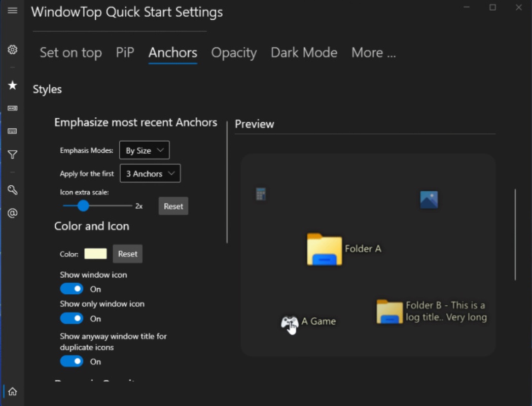This screenshot has width=532, height=406.
Task: Click the three-dot box sidebar icon
Action: pyautogui.click(x=13, y=108)
